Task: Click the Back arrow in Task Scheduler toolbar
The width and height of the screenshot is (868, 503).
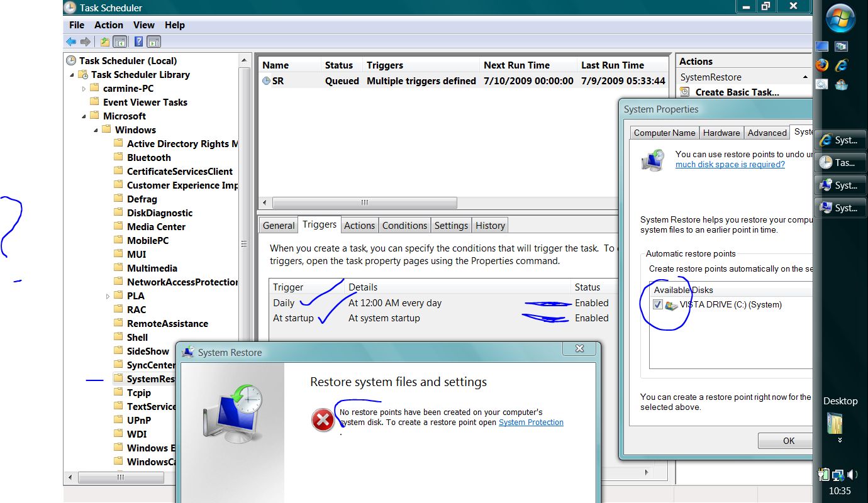Action: (x=70, y=42)
